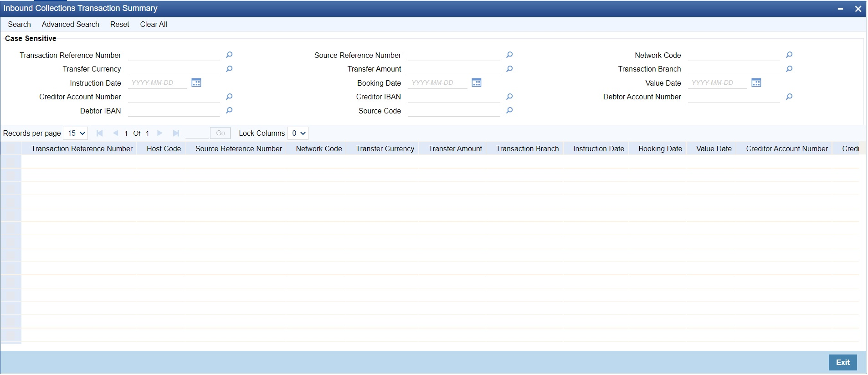Open lookup for Creditor Account Number
This screenshot has height=375, width=868.
229,97
